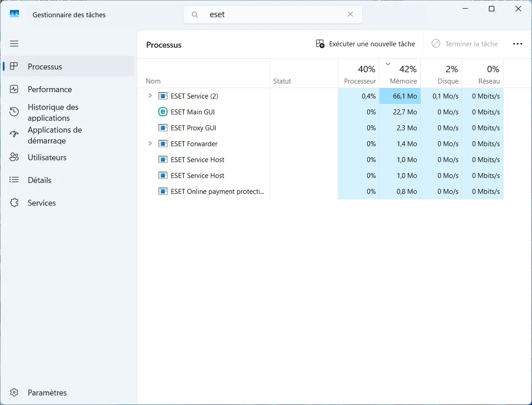Sort by the Réseau column header

pyautogui.click(x=483, y=74)
